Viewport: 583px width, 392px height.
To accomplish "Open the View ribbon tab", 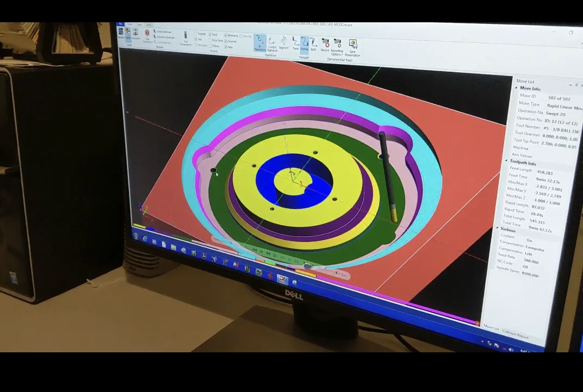I will click(138, 25).
